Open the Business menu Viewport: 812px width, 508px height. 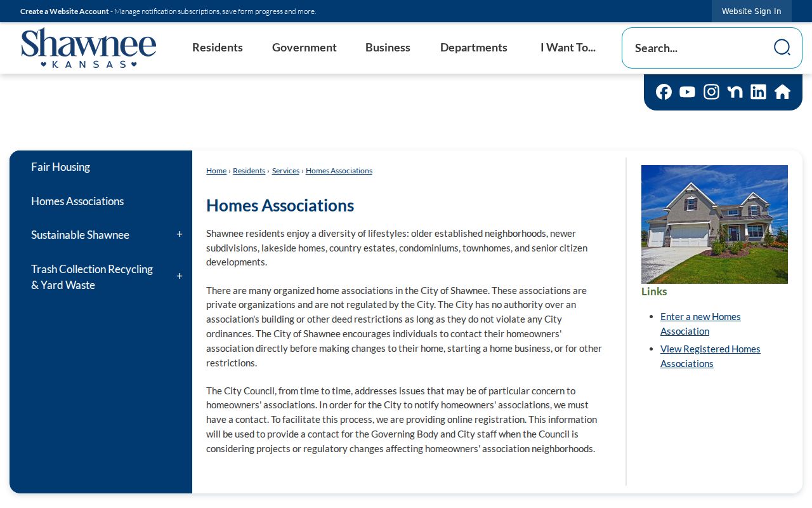(388, 48)
